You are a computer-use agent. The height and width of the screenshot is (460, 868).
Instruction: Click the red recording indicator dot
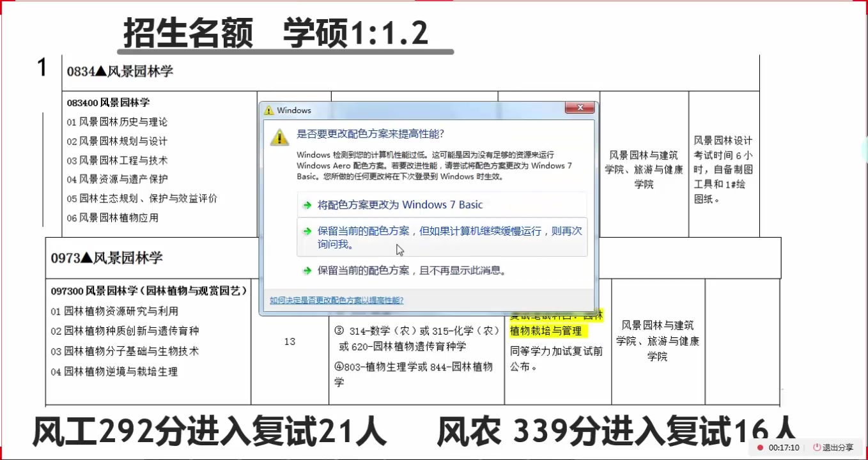(x=761, y=448)
